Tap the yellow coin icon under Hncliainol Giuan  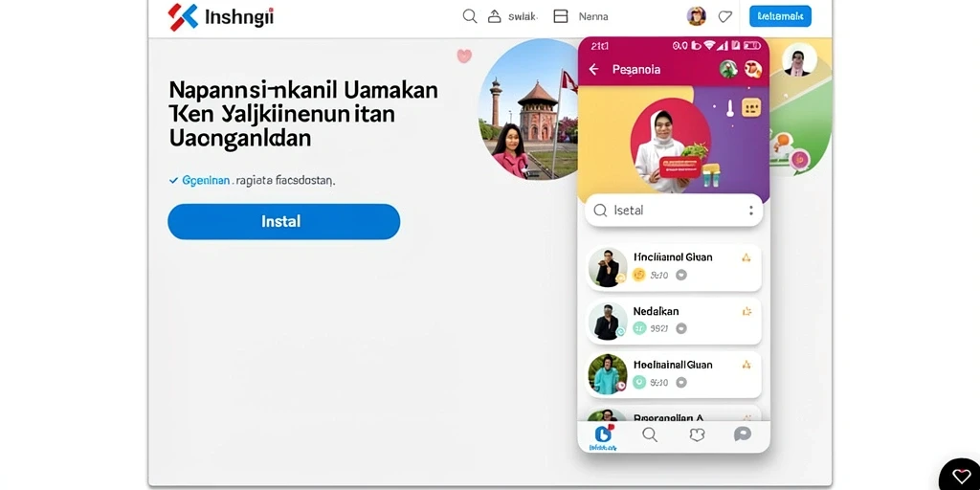[x=638, y=275]
